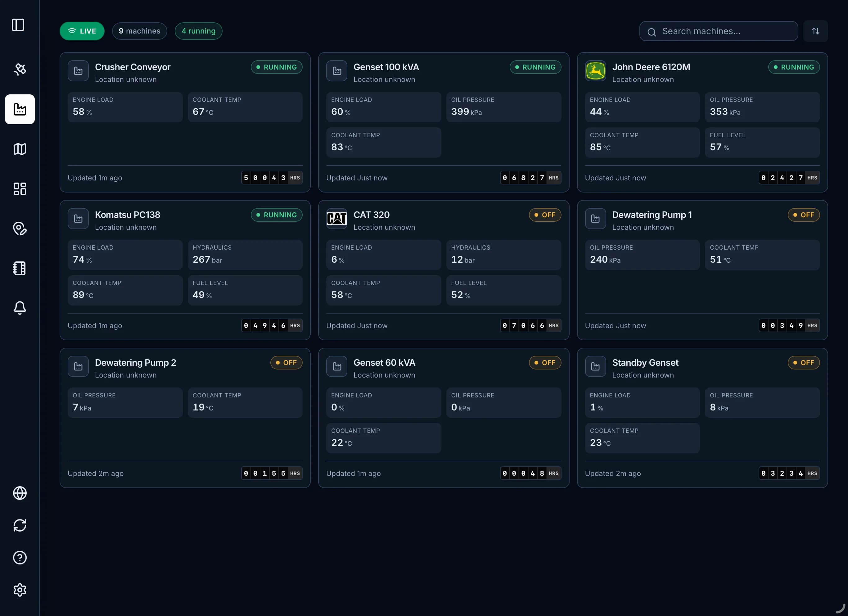Click OFF badge on CAT 320 card
This screenshot has height=616, width=848.
[x=545, y=215]
